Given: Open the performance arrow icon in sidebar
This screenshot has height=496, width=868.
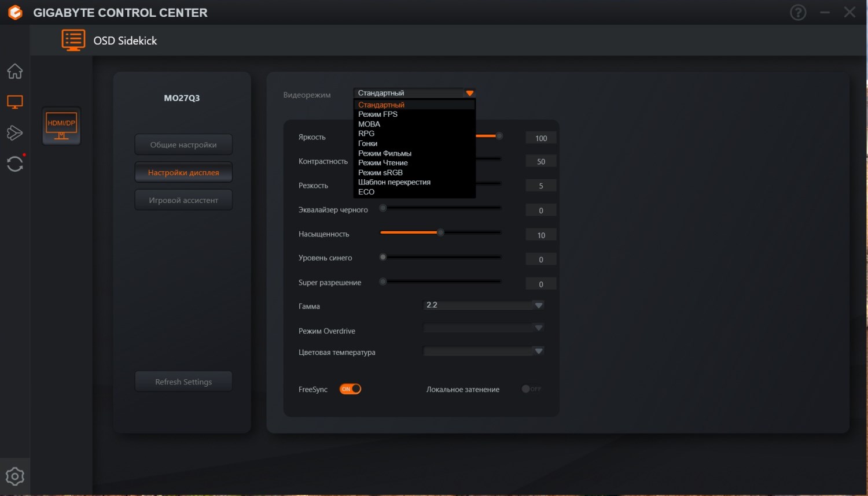Looking at the screenshot, I should pyautogui.click(x=15, y=133).
